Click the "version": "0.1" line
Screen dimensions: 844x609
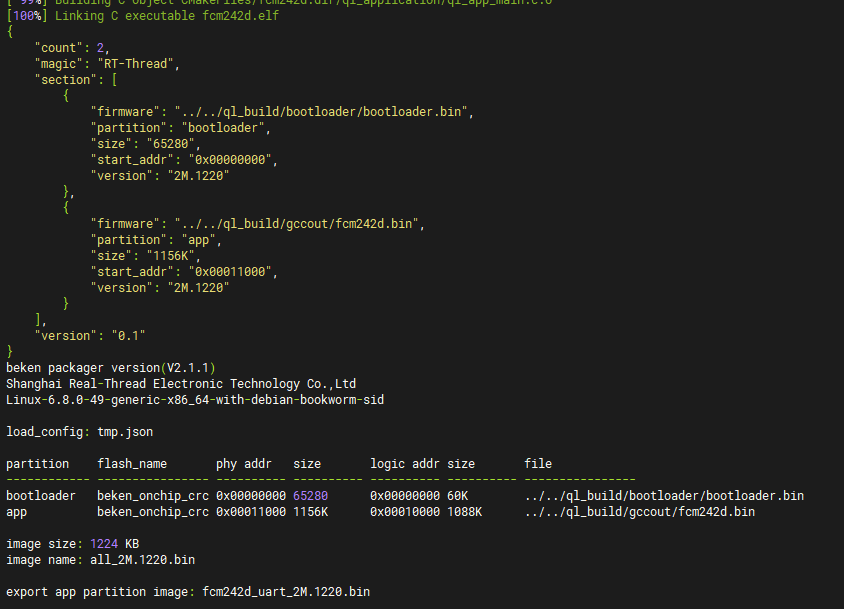click(x=96, y=335)
